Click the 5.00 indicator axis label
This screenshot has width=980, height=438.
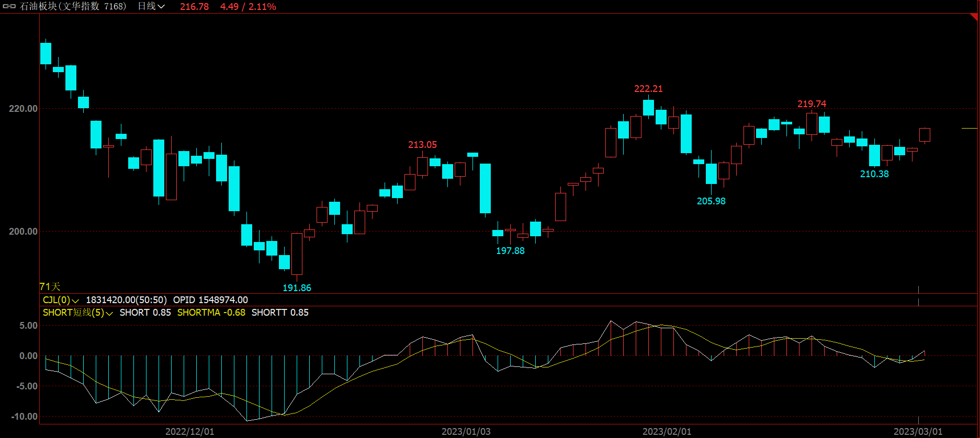click(x=28, y=326)
